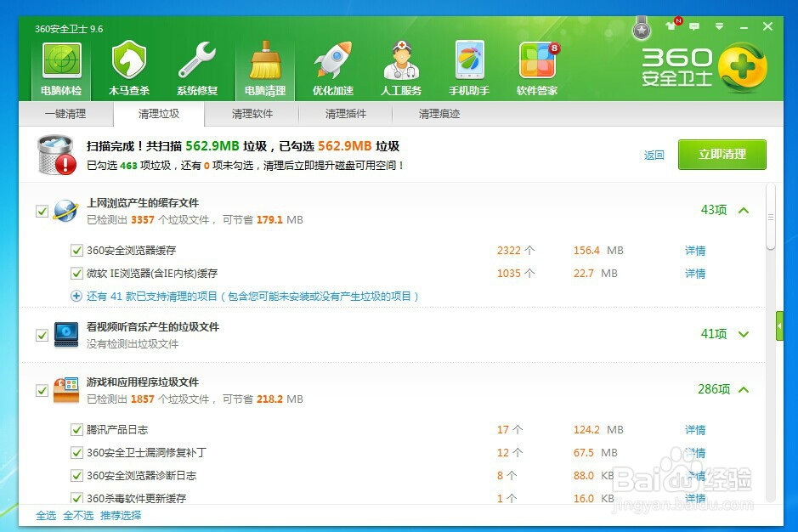Select 电脑清理 broom icon
The height and width of the screenshot is (532, 798).
tap(265, 69)
